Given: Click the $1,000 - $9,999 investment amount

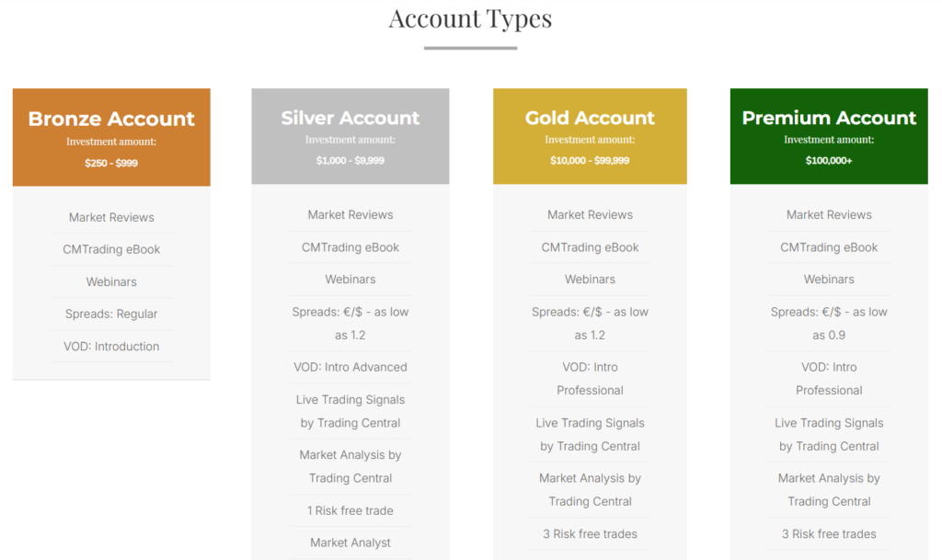Looking at the screenshot, I should click(x=350, y=160).
